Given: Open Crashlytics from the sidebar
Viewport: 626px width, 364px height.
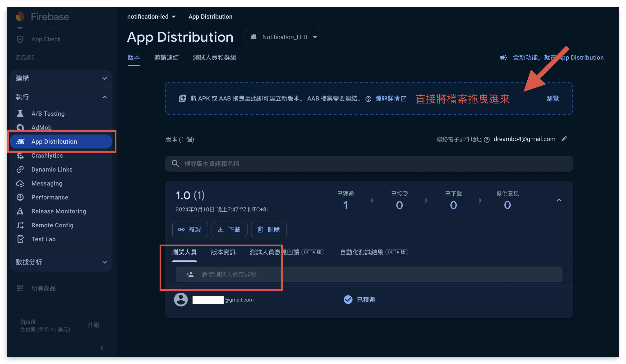Looking at the screenshot, I should (x=47, y=155).
